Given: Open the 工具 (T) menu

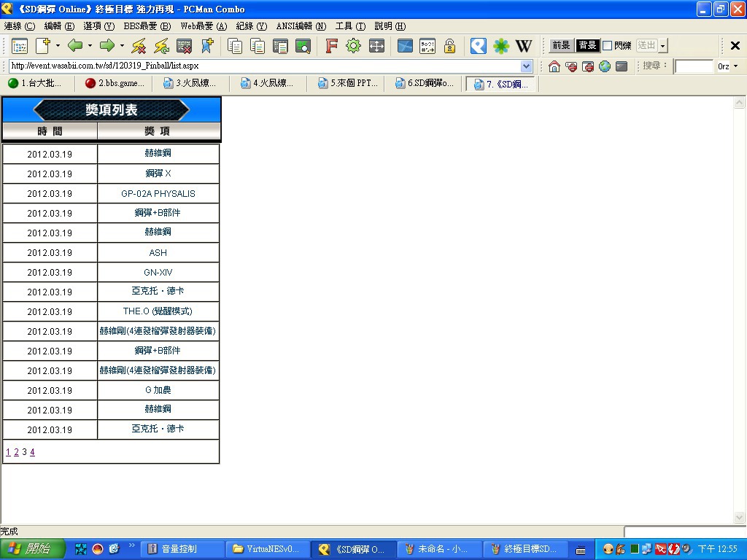Looking at the screenshot, I should point(349,26).
